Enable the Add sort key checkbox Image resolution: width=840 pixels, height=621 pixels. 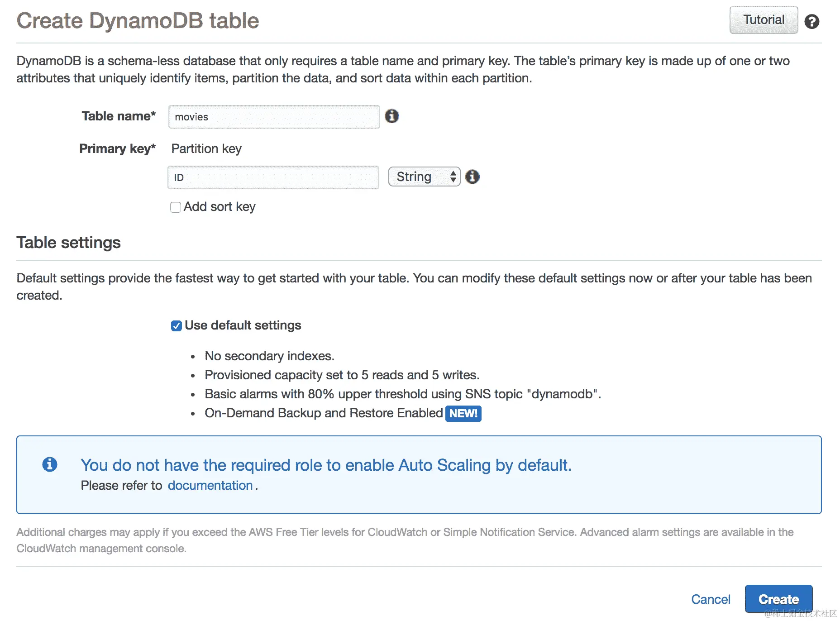pos(176,207)
